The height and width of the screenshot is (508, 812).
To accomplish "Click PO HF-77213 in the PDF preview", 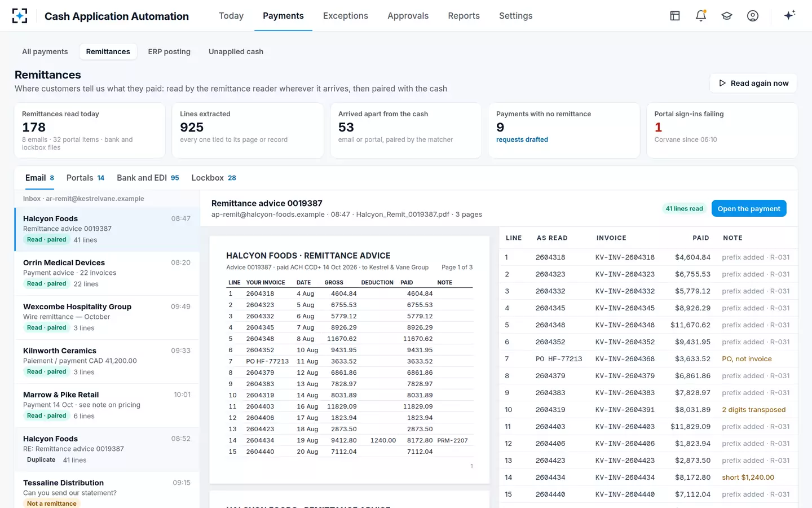I will point(267,361).
